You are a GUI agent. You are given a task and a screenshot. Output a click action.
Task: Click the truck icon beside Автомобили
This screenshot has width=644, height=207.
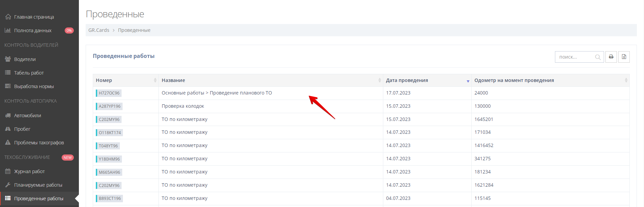[x=8, y=116]
